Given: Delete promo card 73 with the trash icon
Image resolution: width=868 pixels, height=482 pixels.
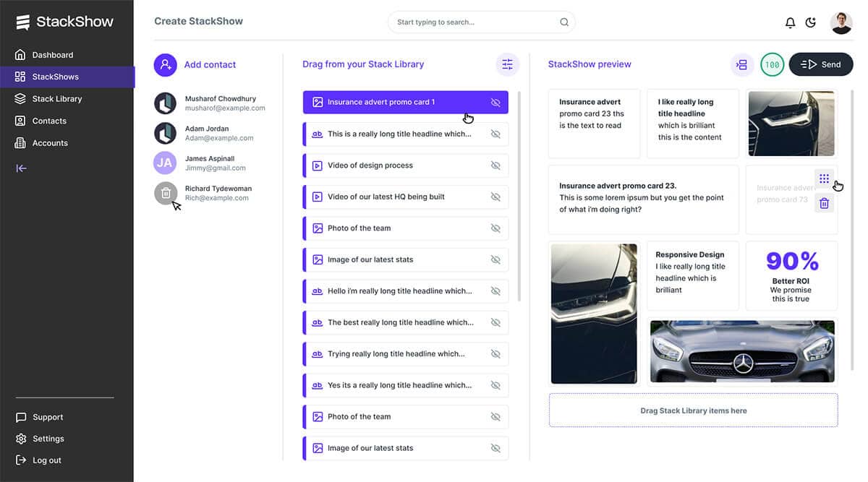Looking at the screenshot, I should click(x=824, y=203).
